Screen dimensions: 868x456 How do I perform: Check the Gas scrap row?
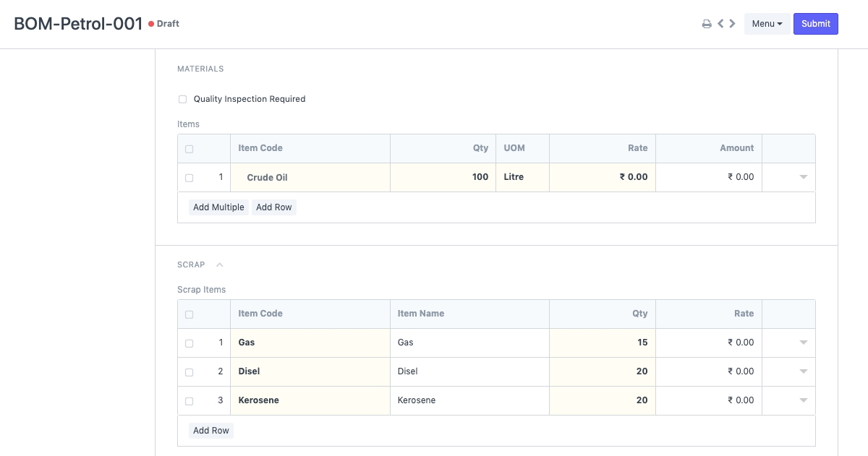190,343
